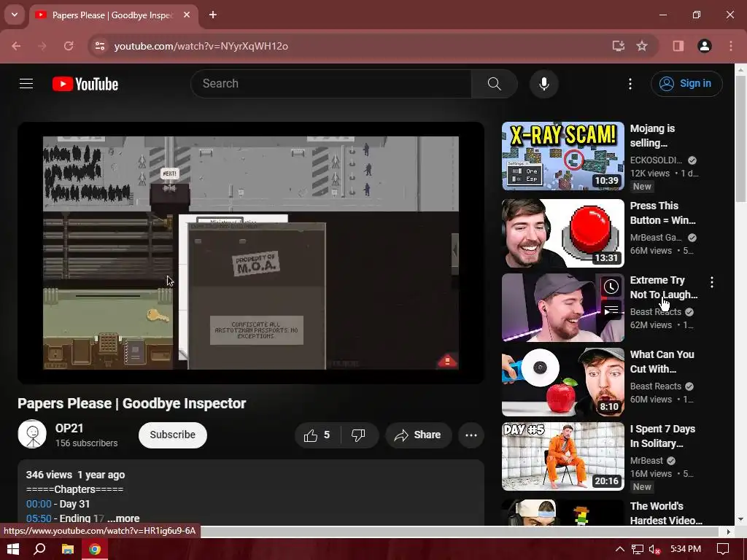Open Mojang is selling video title
Screen dimensions: 747x560
pyautogui.click(x=652, y=136)
